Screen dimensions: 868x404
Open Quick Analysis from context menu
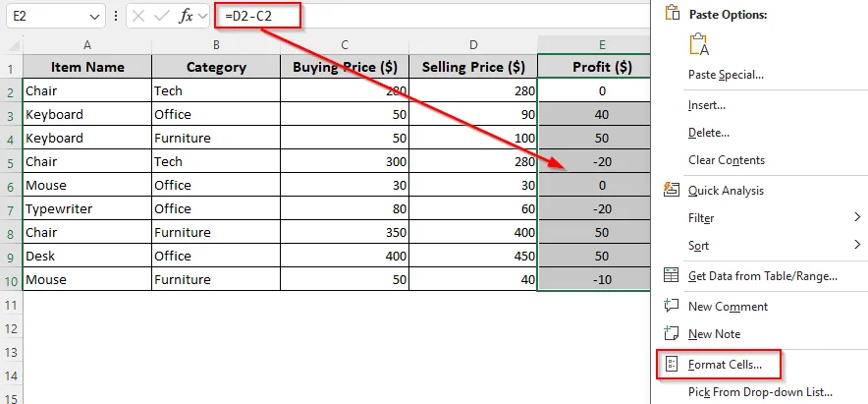[726, 191]
